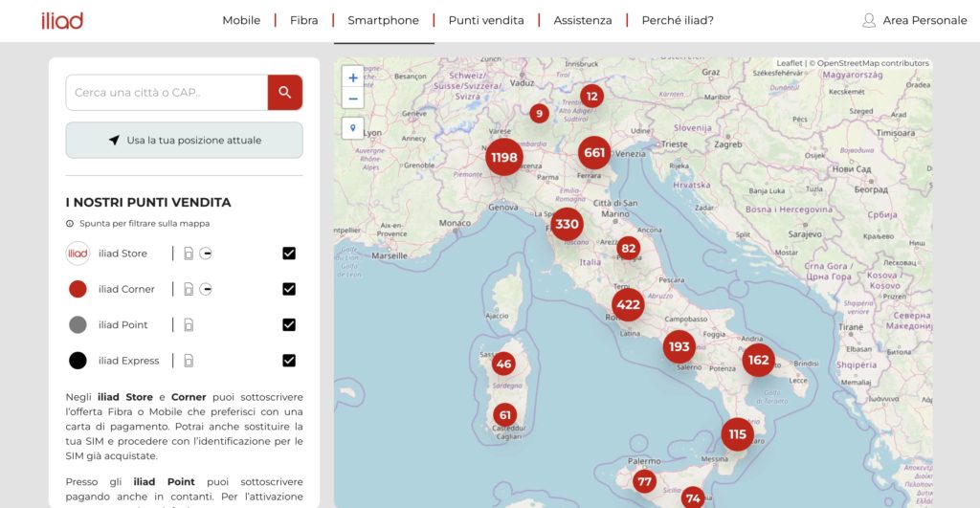This screenshot has height=508, width=980.
Task: Click SIM card icon beside iliad Express
Action: click(x=189, y=361)
